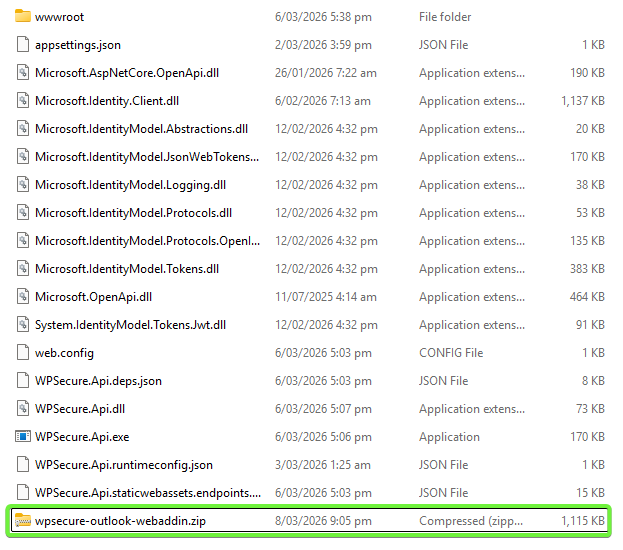
Task: Click the Microsoft.Identity.Client.dll icon
Action: click(x=23, y=101)
